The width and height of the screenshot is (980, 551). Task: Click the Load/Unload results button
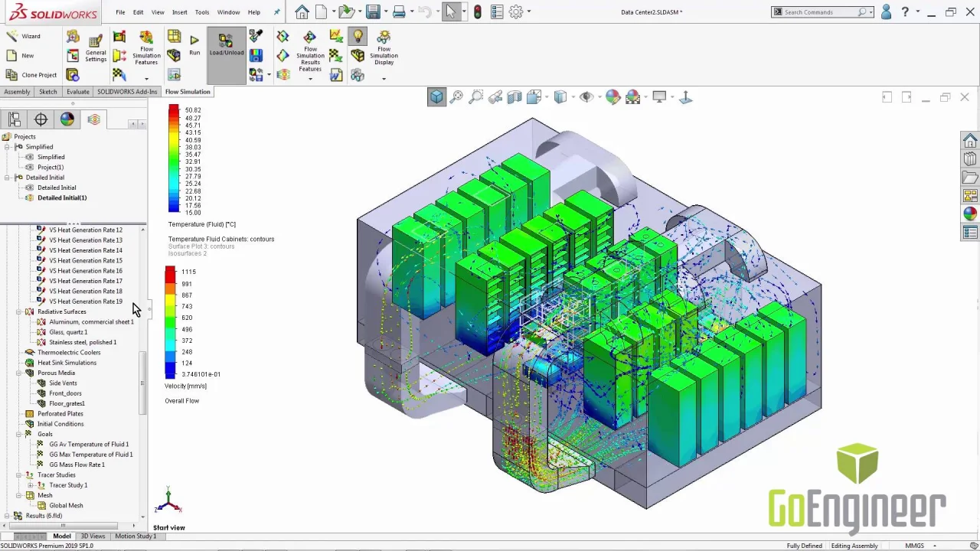tap(226, 44)
